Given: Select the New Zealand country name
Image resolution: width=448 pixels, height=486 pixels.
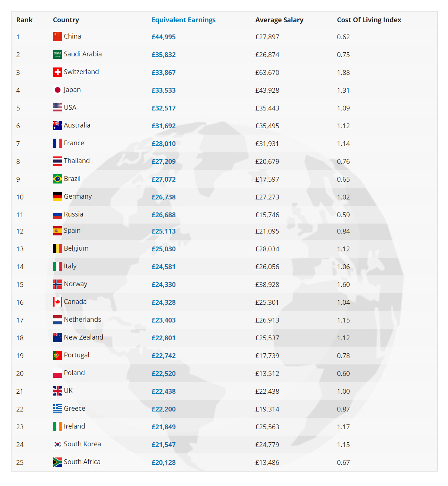Looking at the screenshot, I should click(x=83, y=337).
